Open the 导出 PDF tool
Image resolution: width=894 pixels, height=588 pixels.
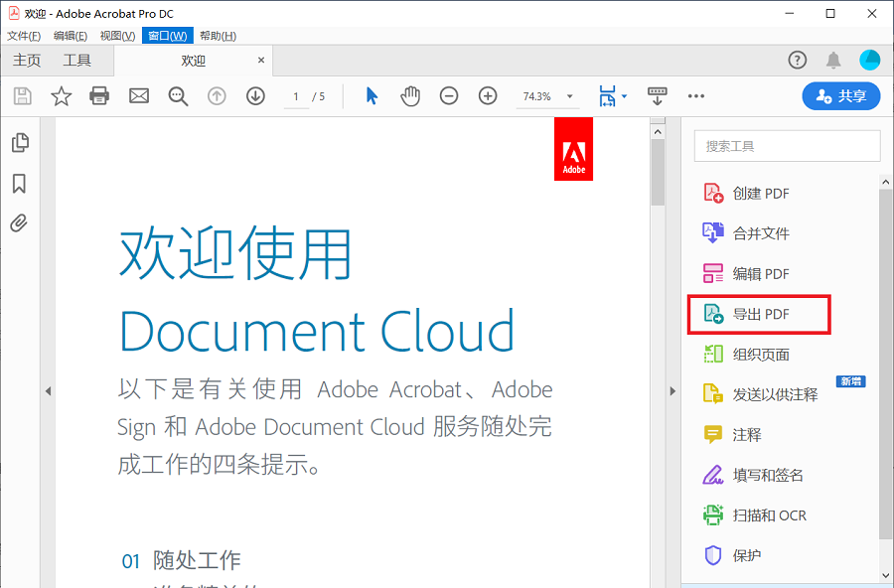[760, 315]
